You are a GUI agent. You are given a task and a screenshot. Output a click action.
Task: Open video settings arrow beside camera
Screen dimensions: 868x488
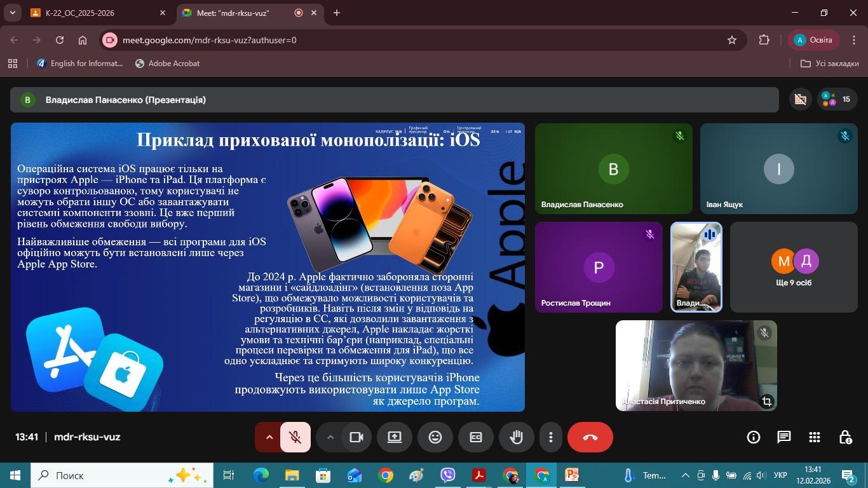[330, 437]
